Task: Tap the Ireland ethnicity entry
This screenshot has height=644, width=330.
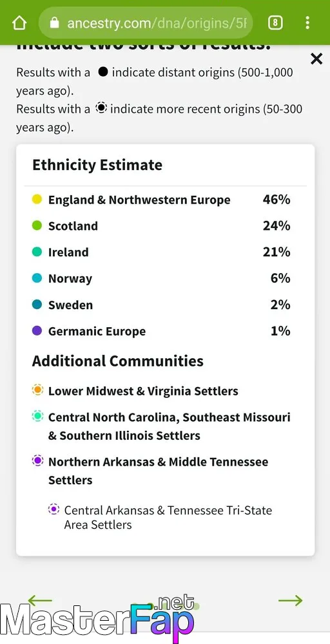Action: (161, 252)
